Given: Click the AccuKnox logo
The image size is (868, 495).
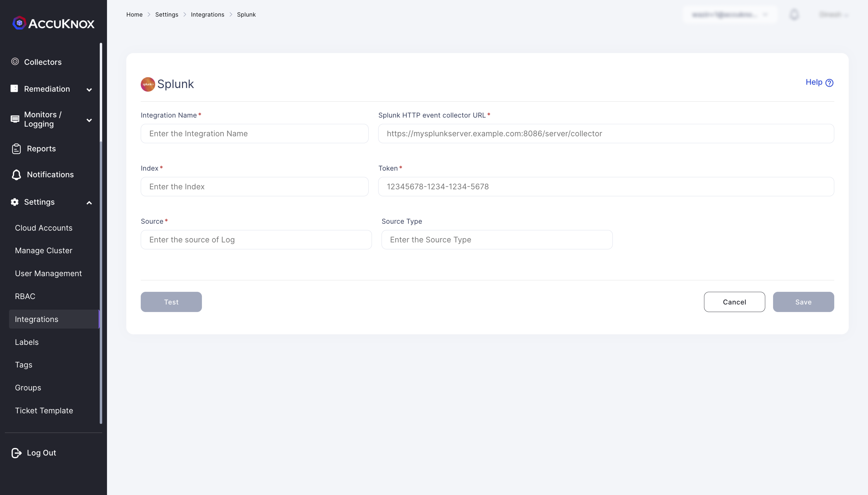Looking at the screenshot, I should [53, 23].
